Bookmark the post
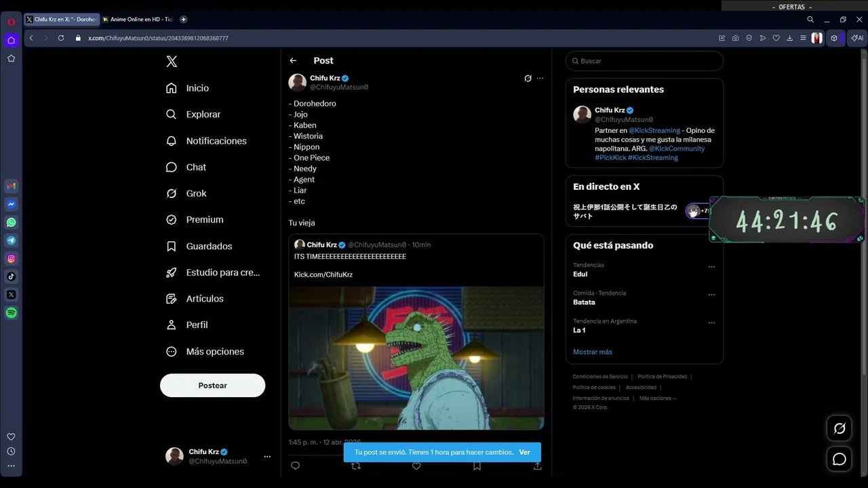This screenshot has width=868, height=488. coord(477,466)
